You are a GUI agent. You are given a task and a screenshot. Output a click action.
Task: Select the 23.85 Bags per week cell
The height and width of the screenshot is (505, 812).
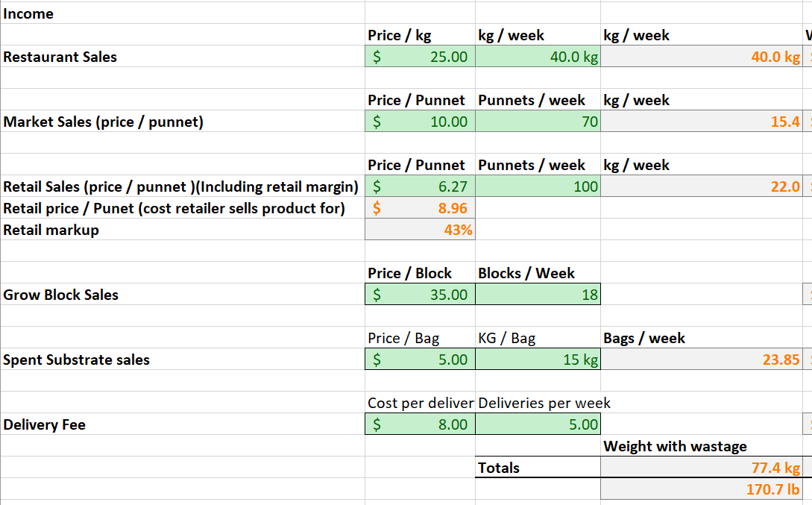coord(702,360)
